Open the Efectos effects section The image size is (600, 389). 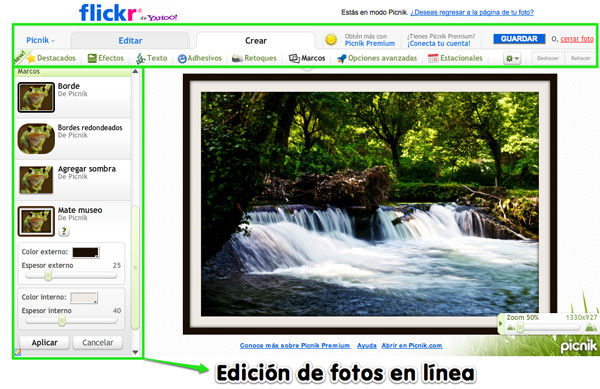106,58
